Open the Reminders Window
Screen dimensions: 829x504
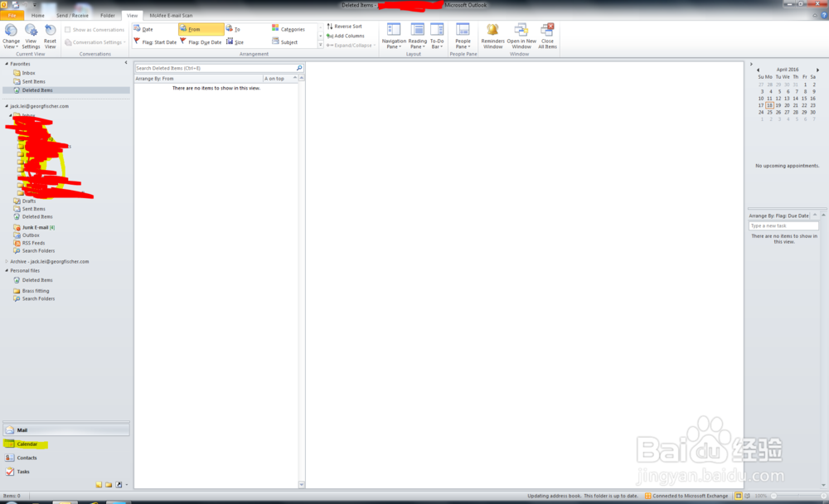pyautogui.click(x=492, y=36)
